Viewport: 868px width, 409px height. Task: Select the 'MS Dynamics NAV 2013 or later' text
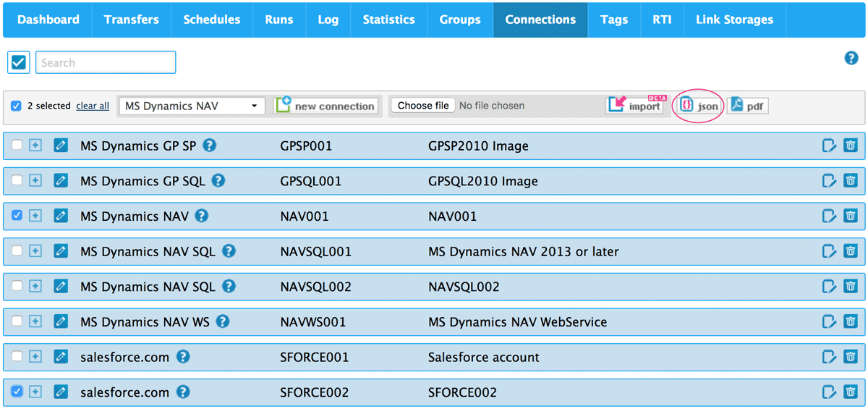click(x=524, y=251)
